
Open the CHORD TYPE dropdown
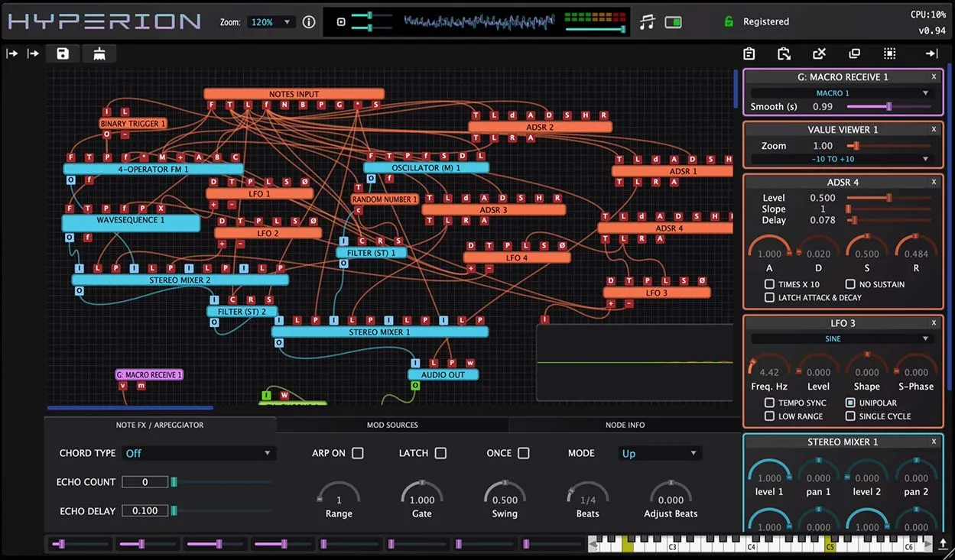pos(198,453)
